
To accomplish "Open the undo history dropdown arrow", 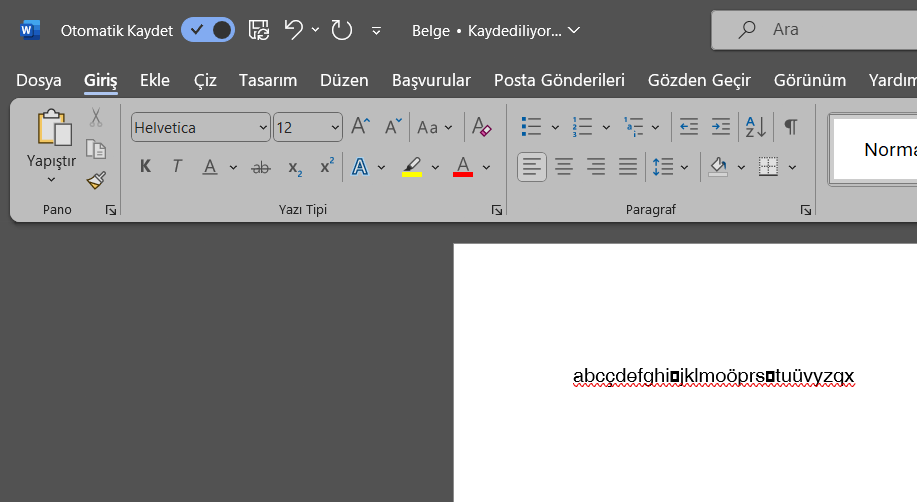I will pos(315,30).
